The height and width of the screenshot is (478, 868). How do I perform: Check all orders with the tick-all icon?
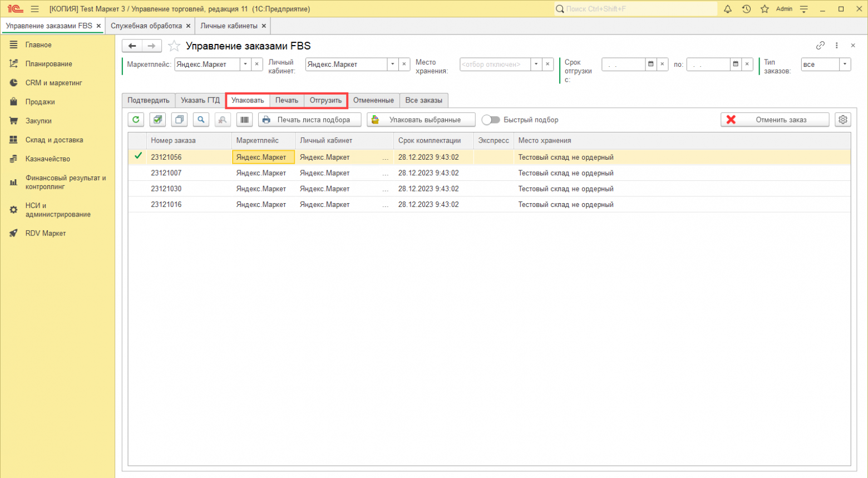pos(157,120)
